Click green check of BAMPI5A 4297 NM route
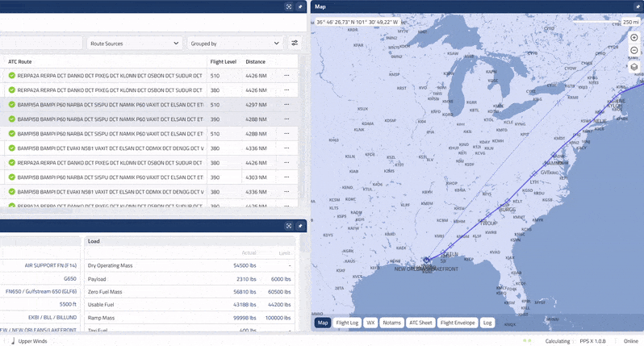 12,105
